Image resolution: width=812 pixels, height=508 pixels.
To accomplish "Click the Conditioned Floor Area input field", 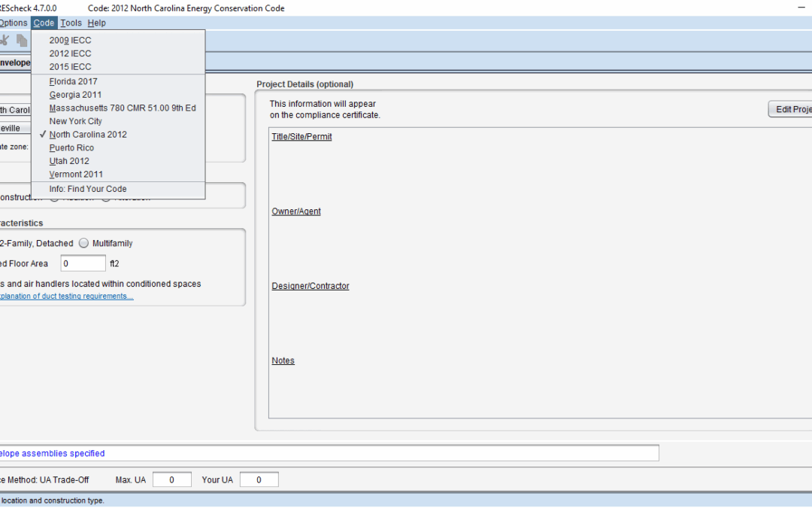I will pos(83,263).
